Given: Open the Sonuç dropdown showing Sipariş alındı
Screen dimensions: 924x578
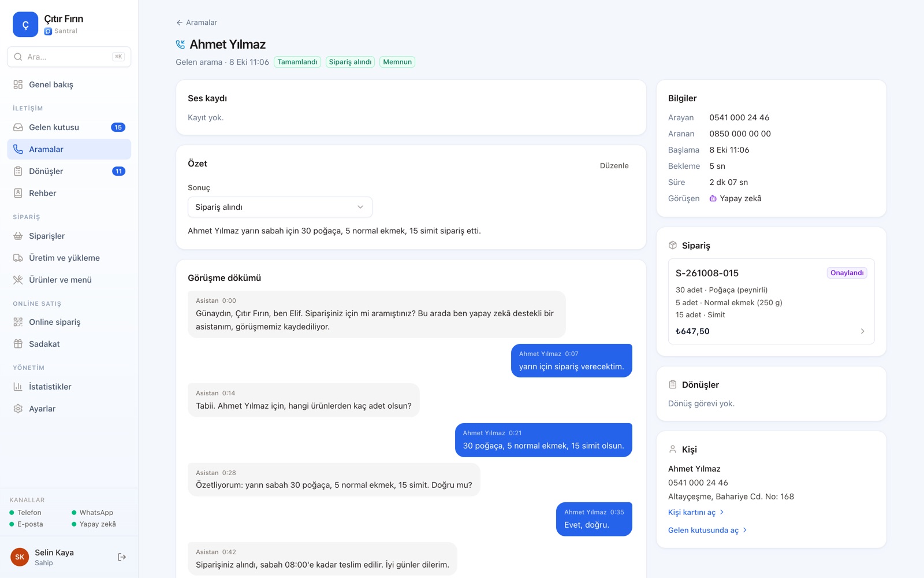Looking at the screenshot, I should (280, 207).
